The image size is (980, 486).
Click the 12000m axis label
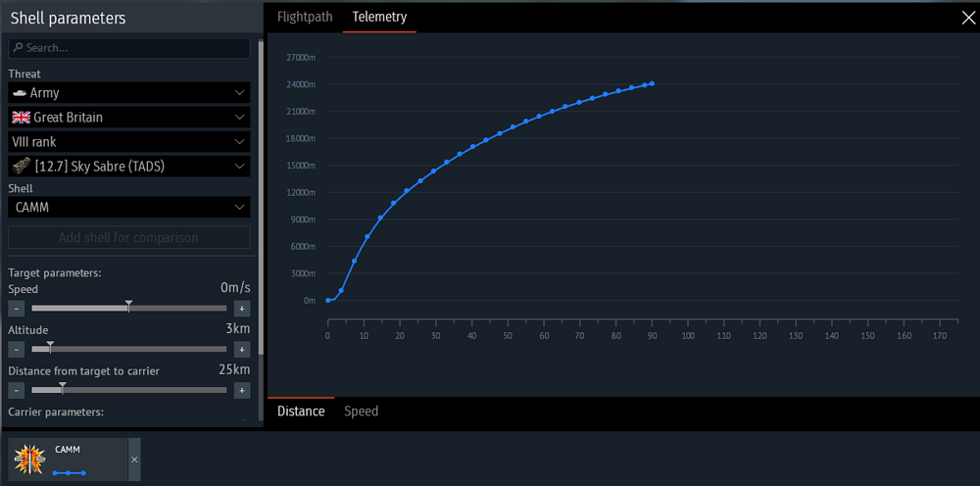[x=301, y=192]
